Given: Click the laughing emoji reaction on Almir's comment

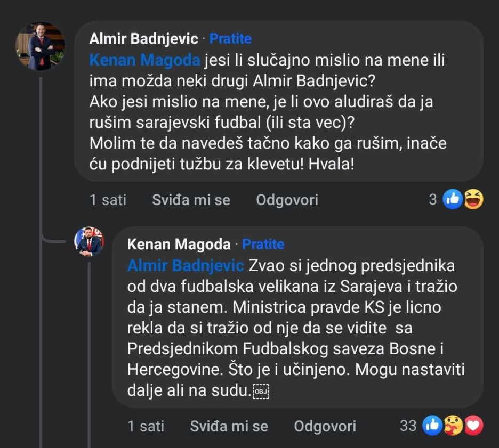Looking at the screenshot, I should pyautogui.click(x=473, y=200).
